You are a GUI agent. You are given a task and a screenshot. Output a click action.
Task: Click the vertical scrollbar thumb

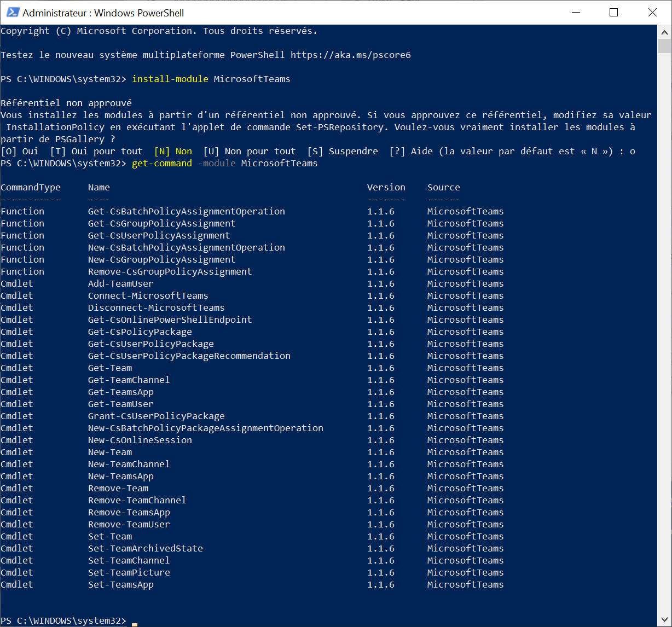(664, 45)
